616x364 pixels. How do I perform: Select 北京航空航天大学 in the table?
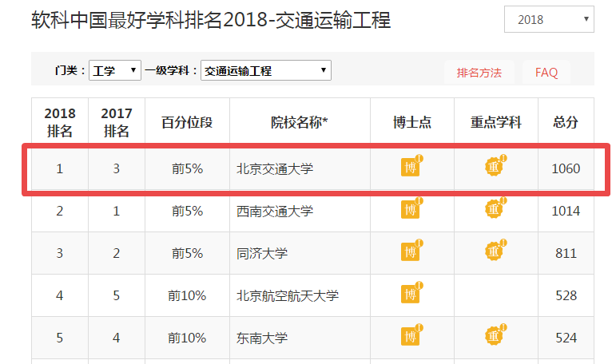(287, 295)
